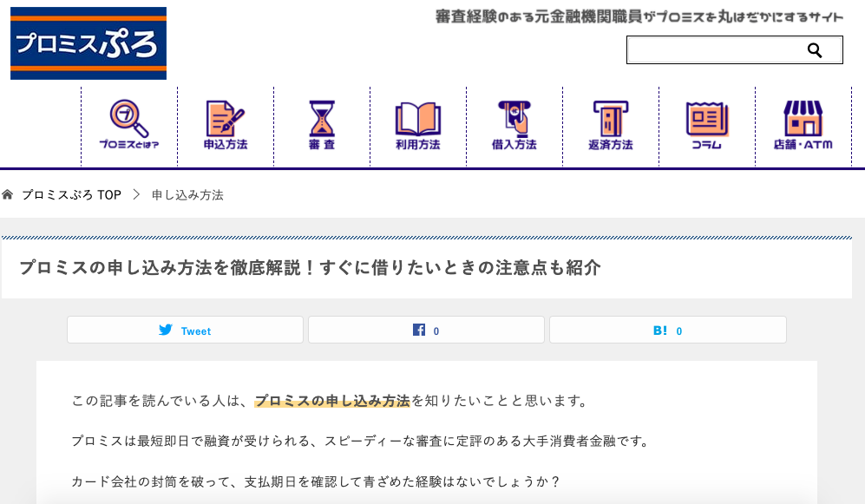This screenshot has width=865, height=504.
Task: Share the article on Facebook
Action: click(x=426, y=331)
